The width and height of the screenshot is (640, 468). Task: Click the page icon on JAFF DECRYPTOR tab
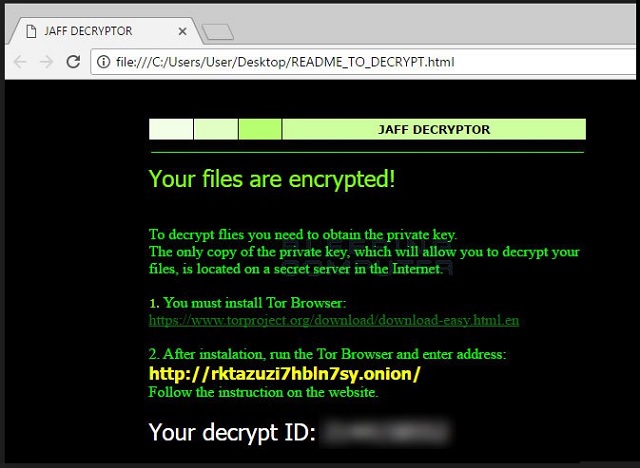click(31, 31)
